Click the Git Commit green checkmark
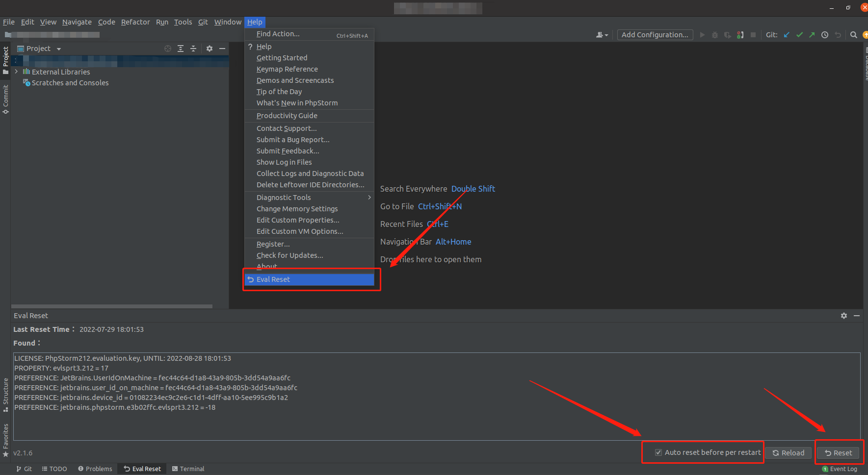Image resolution: width=868 pixels, height=475 pixels. 799,35
